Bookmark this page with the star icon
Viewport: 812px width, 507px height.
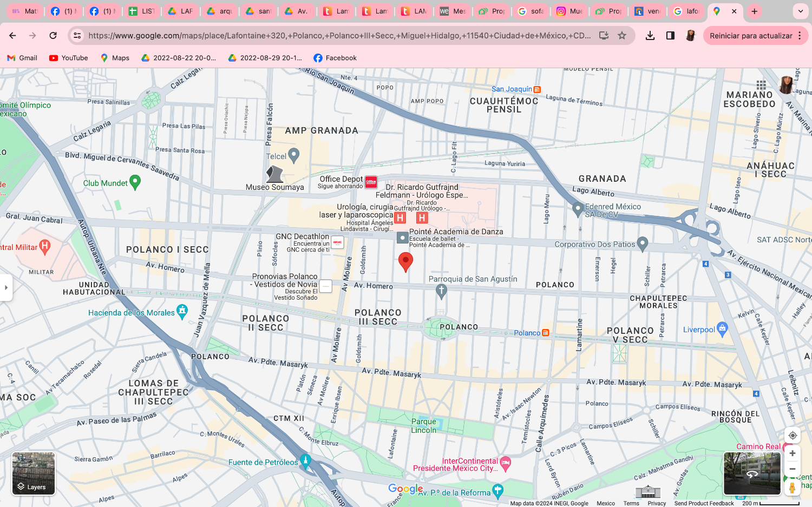[x=622, y=36]
